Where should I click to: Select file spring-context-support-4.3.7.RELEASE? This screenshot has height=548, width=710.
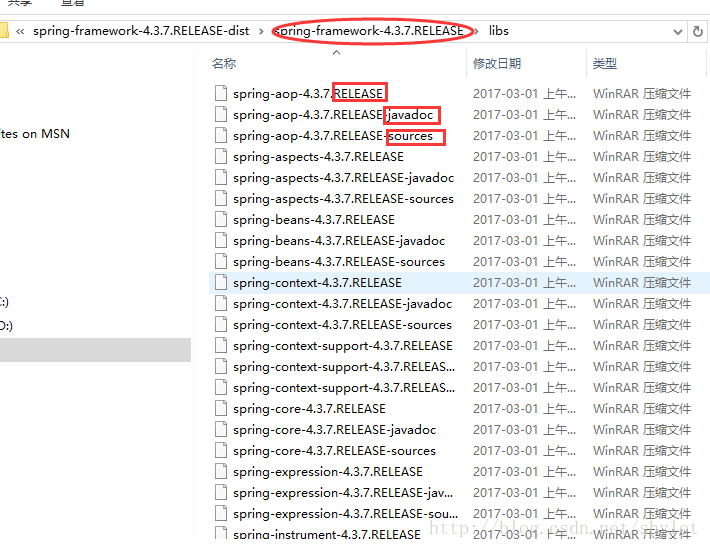pyautogui.click(x=343, y=346)
